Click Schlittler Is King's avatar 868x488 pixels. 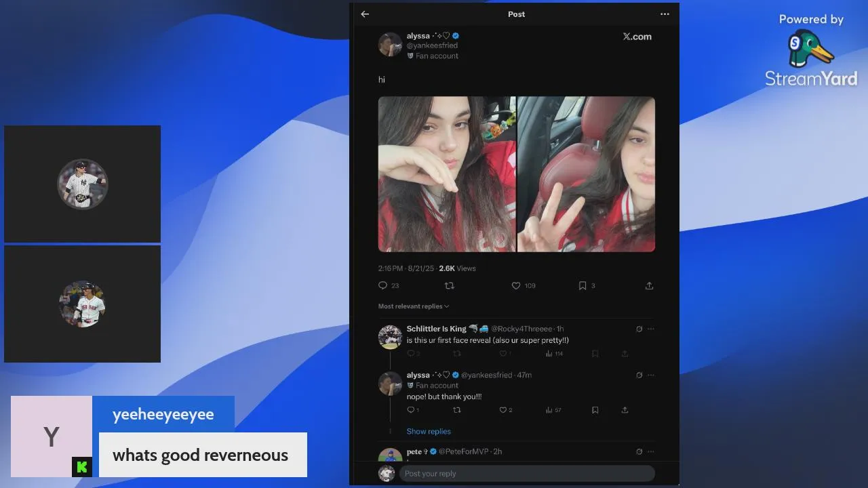[390, 337]
